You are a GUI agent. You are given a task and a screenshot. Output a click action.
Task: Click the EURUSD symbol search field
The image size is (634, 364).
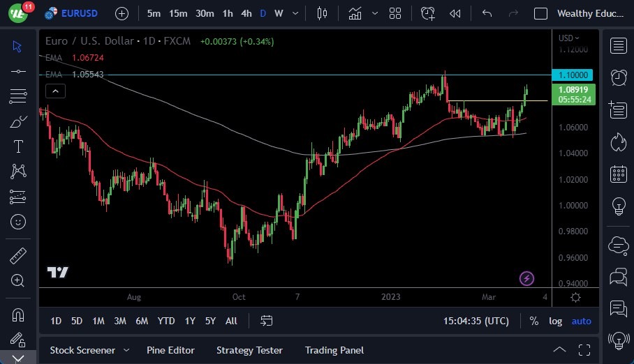[79, 13]
